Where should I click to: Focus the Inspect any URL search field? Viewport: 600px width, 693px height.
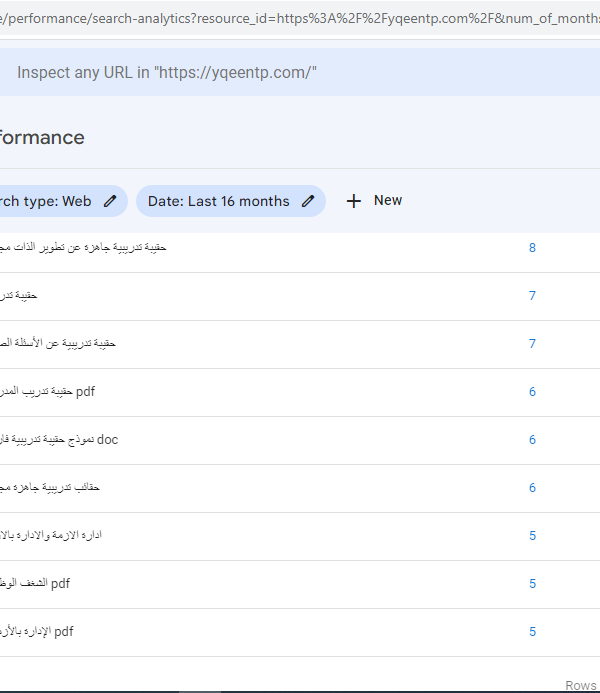click(x=300, y=72)
